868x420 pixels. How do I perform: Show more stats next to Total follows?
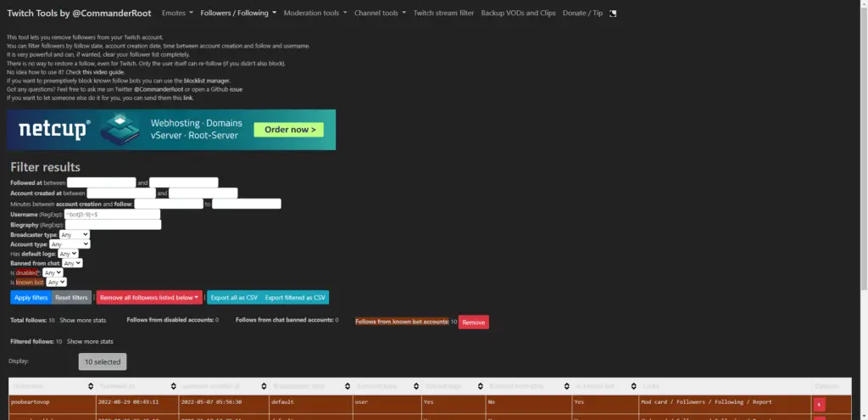click(x=83, y=320)
